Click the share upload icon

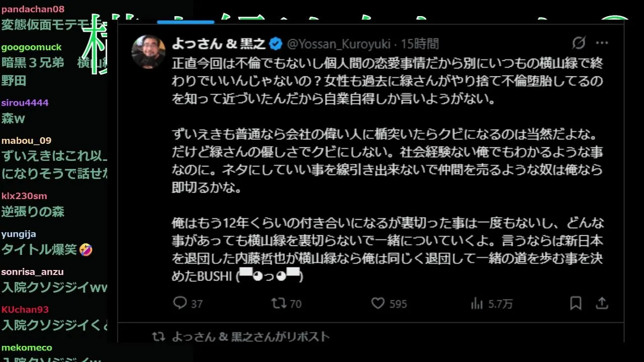point(602,303)
